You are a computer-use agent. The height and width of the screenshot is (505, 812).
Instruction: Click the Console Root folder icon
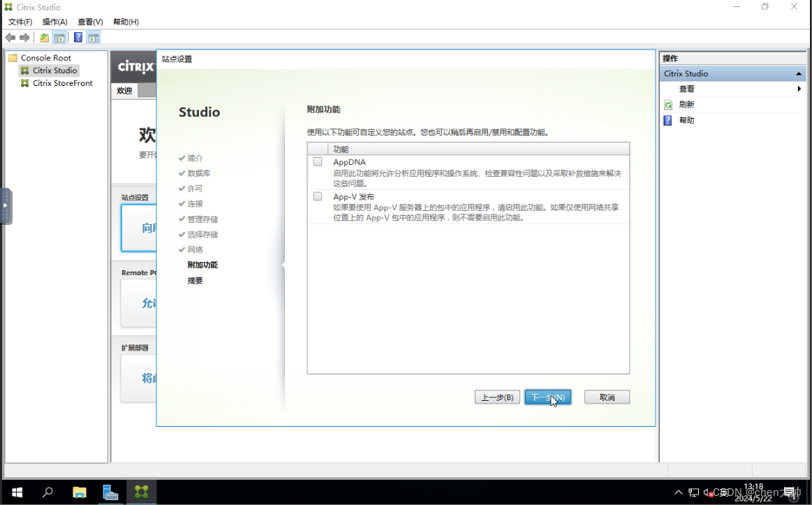point(13,57)
